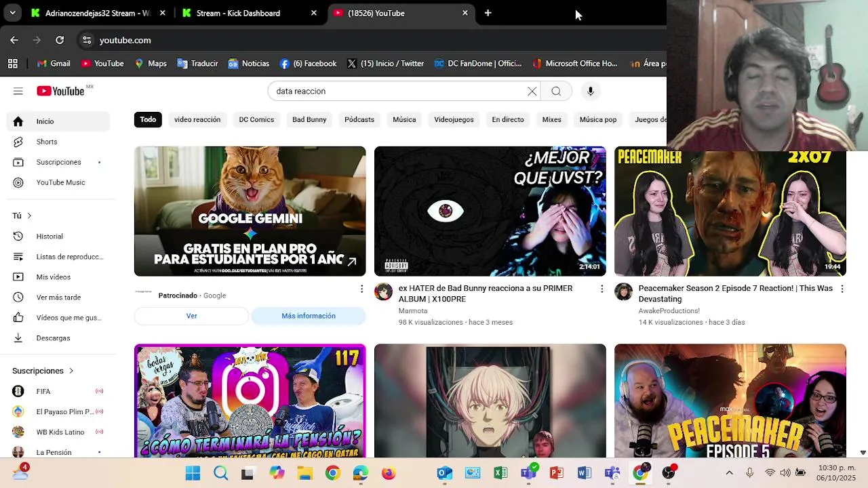Select the video reacción filter chip

click(x=197, y=119)
